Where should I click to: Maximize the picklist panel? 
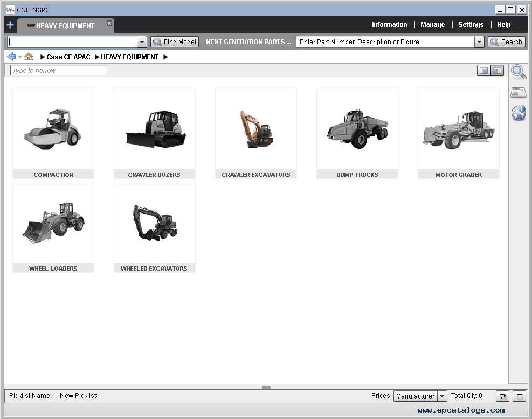tap(520, 396)
